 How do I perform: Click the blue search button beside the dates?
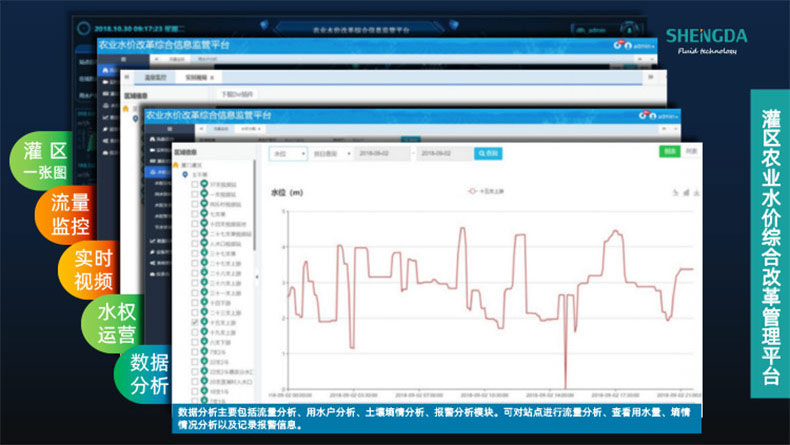(x=487, y=153)
